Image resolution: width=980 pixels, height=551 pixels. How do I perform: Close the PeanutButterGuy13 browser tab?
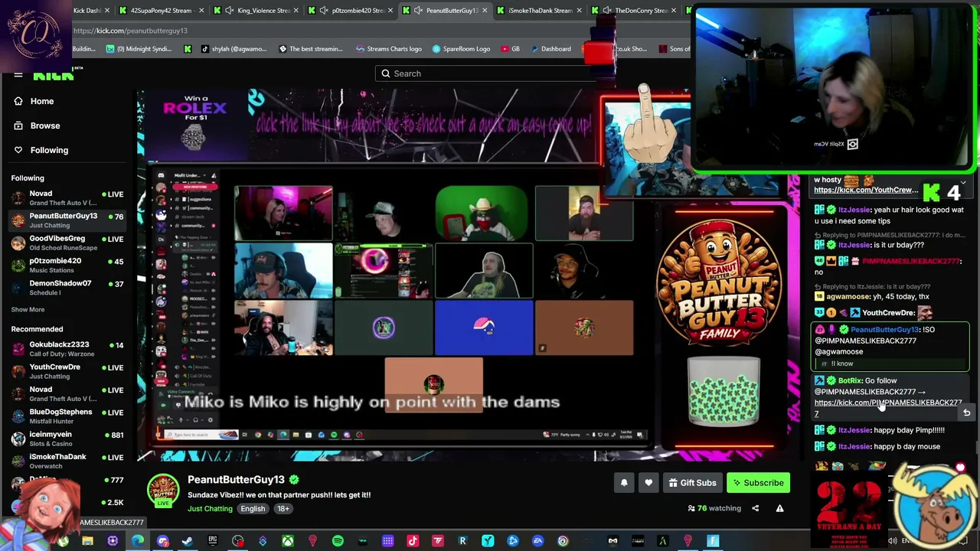[484, 11]
